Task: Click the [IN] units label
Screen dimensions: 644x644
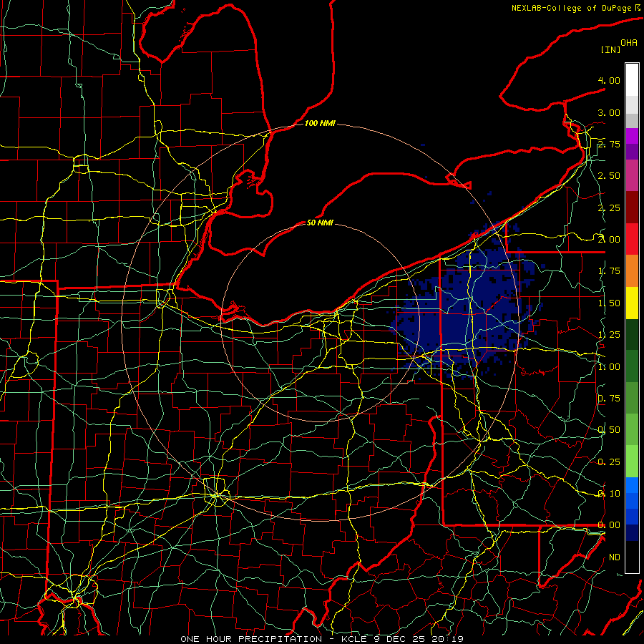Action: 610,49
